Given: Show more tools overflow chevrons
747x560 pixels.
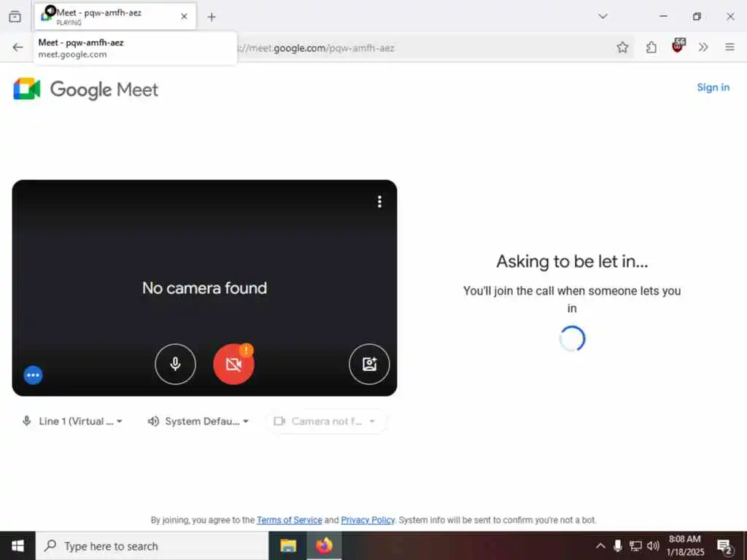Looking at the screenshot, I should pos(703,47).
